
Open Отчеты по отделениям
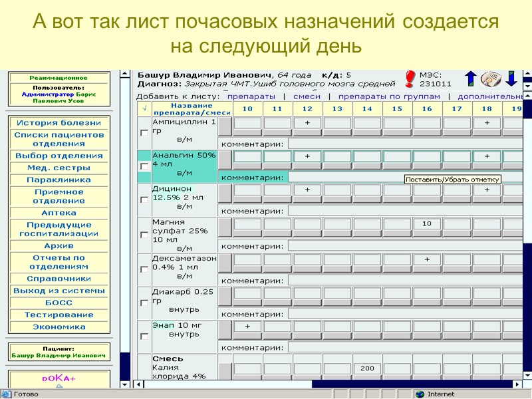click(59, 262)
